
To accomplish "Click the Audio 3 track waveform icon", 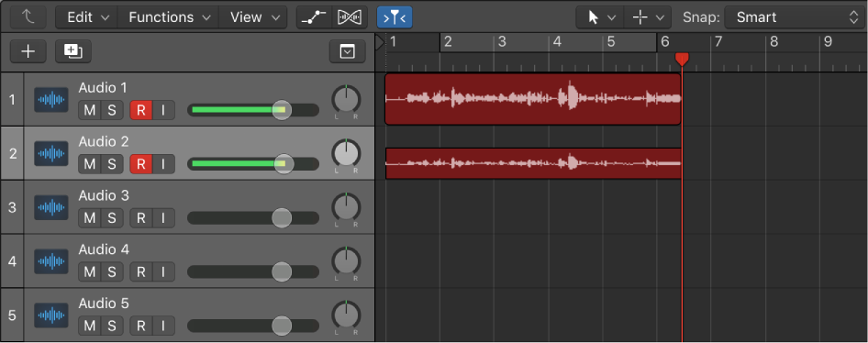I will [x=51, y=207].
